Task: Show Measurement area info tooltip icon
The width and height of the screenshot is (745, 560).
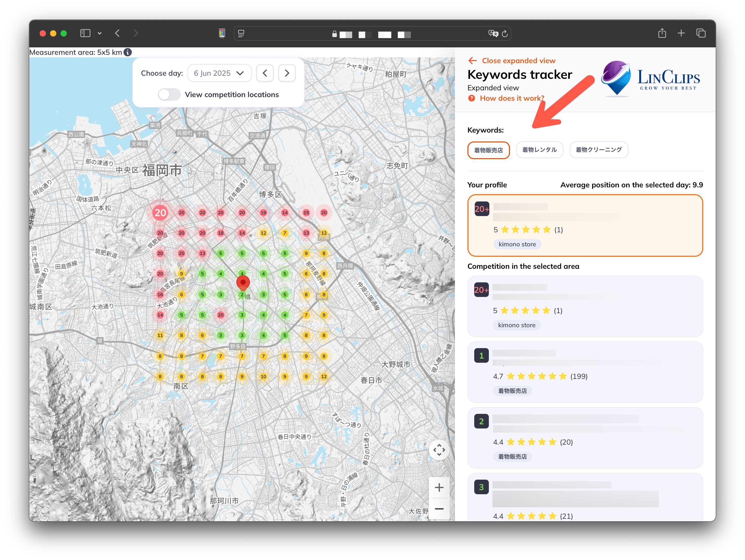Action: click(x=128, y=52)
